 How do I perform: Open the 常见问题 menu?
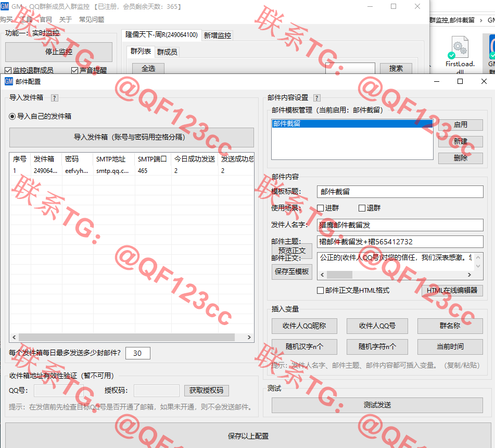point(92,20)
